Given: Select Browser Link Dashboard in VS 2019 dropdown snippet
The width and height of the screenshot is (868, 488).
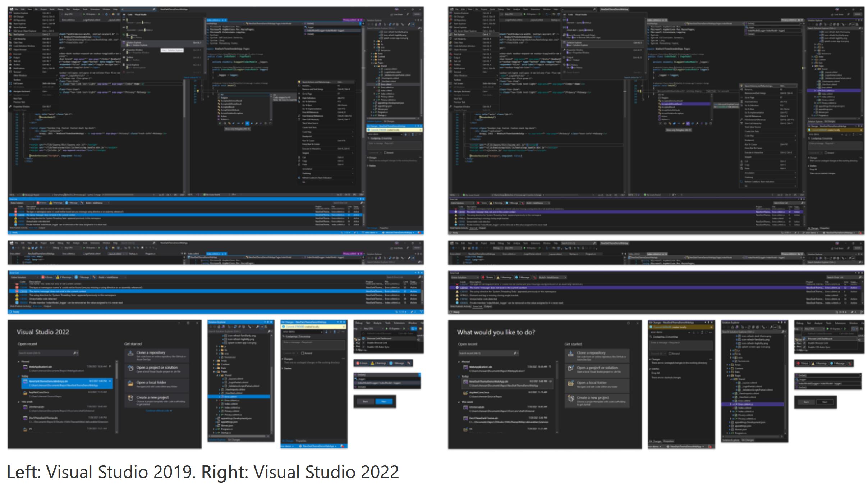Looking at the screenshot, I should click(389, 339).
